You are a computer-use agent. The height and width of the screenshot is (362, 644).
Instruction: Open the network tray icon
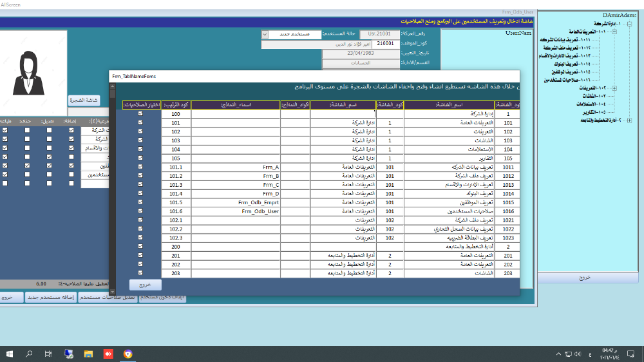[568, 354]
